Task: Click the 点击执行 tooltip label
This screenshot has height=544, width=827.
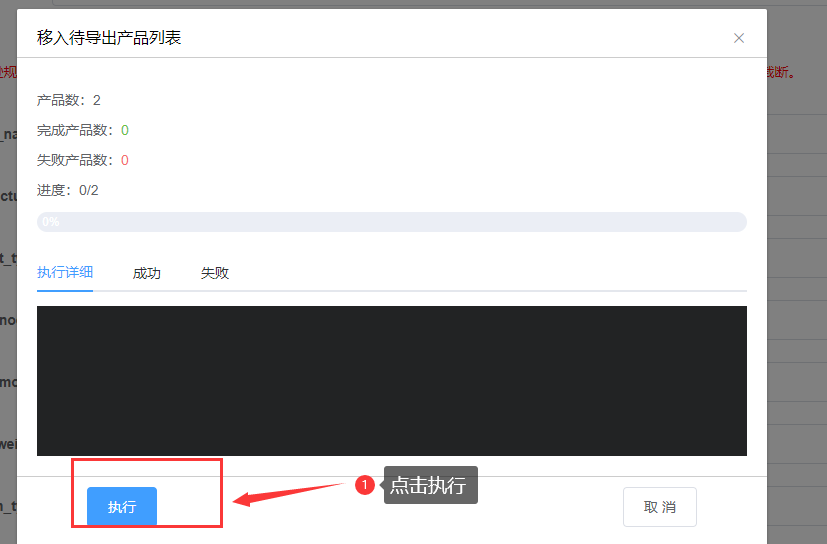Action: click(x=430, y=485)
